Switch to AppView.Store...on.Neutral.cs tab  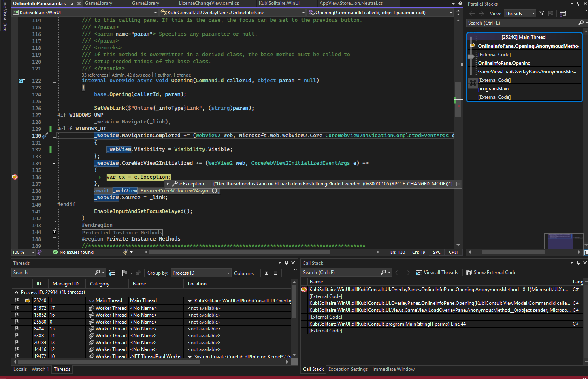coord(351,3)
